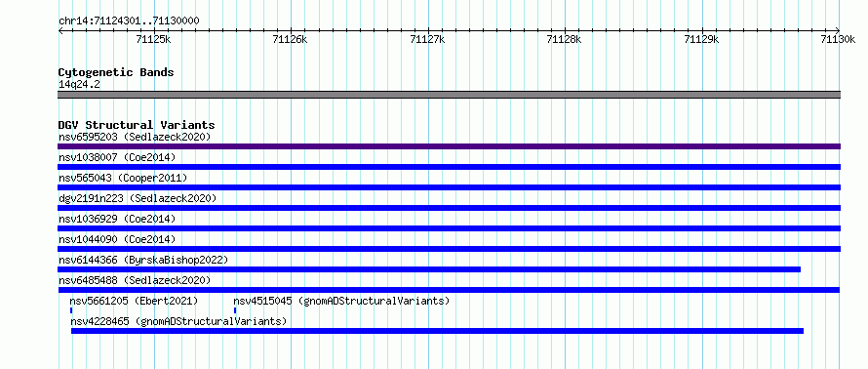Screen dimensions: 868x369
Task: Click the blue nsv1036929 variant bar
Action: [x=449, y=228]
